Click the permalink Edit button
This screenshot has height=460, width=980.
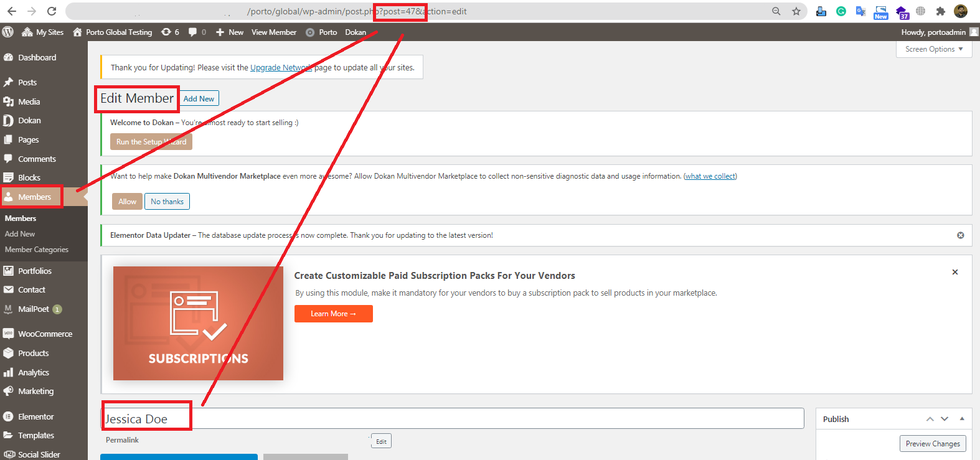coord(382,441)
